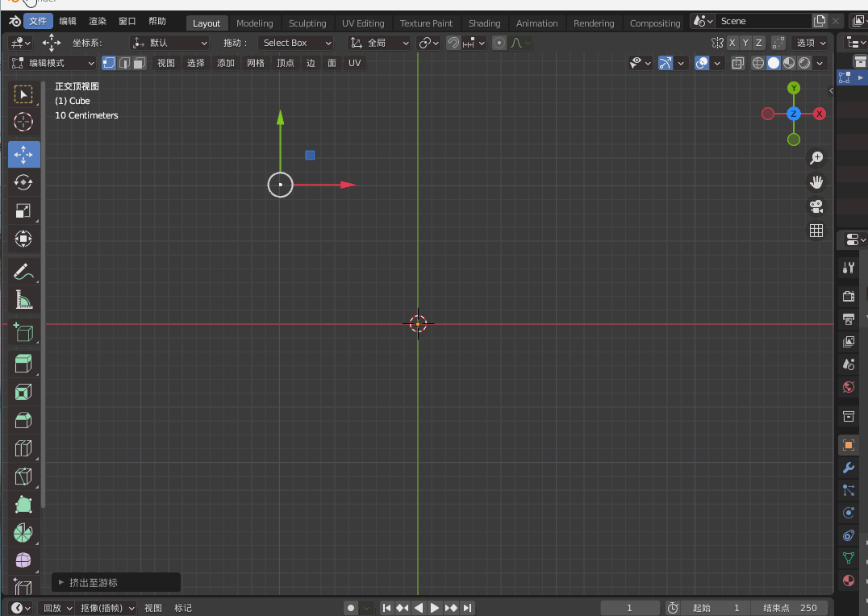Screen dimensions: 868x616
Task: Select the Annotate pencil tool
Action: (23, 272)
